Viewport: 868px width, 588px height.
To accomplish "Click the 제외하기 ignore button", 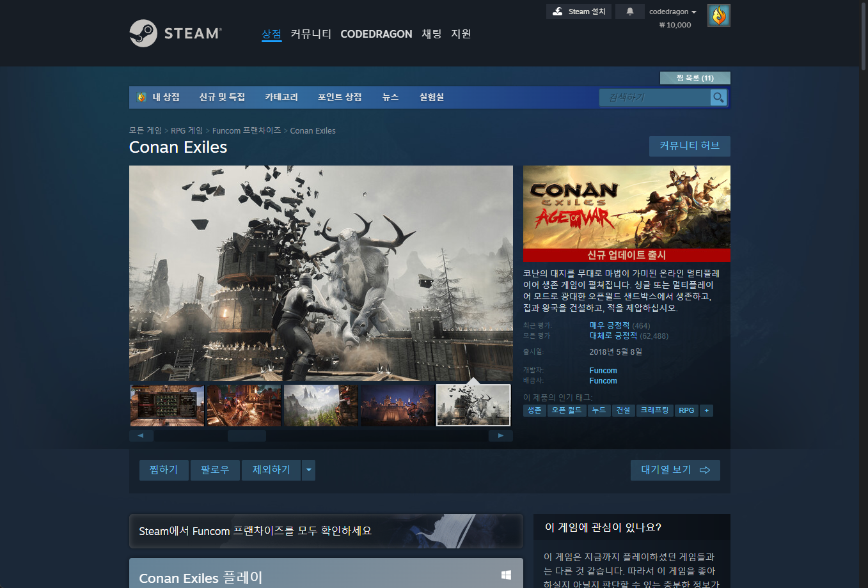I will click(x=271, y=470).
